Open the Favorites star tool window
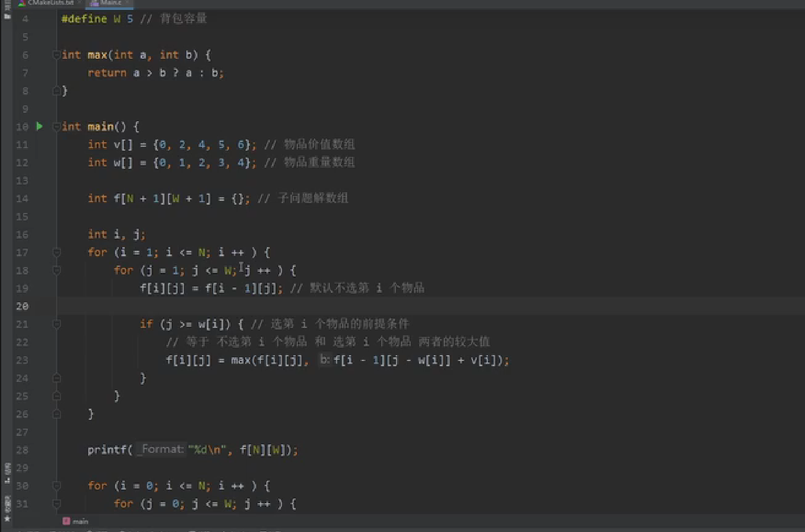 point(7,519)
